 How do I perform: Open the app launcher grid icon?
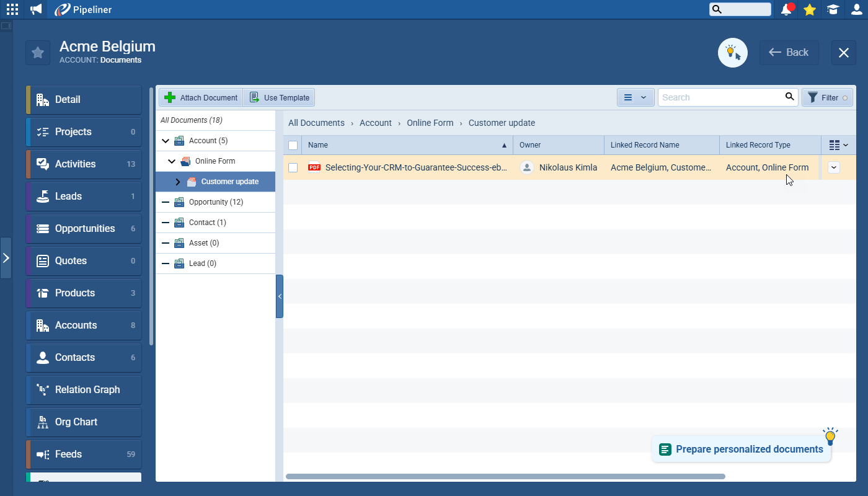tap(12, 9)
